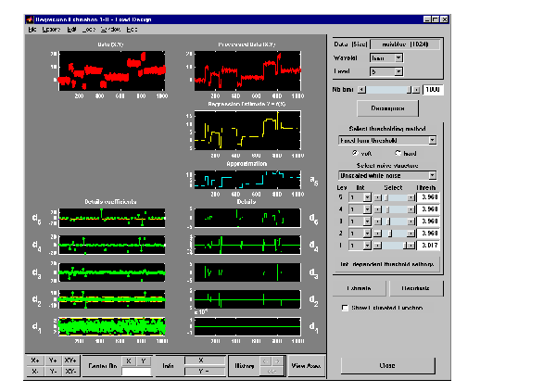Image resolution: width=556 pixels, height=392 pixels.
Task: Click the level 5 threshold value field
Action: coord(428,197)
